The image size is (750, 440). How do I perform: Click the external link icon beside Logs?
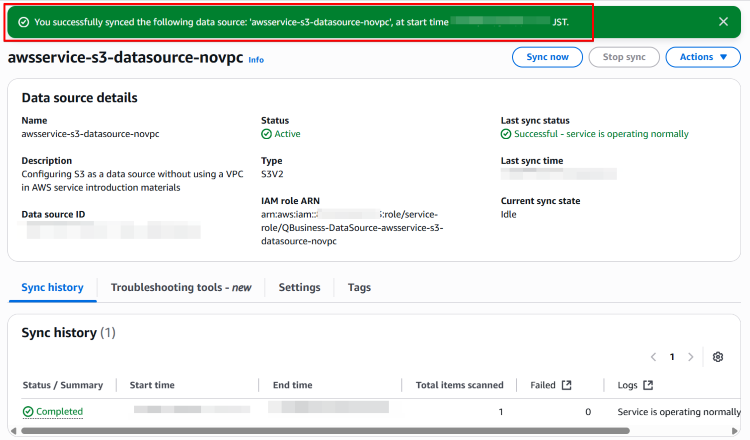tap(647, 385)
